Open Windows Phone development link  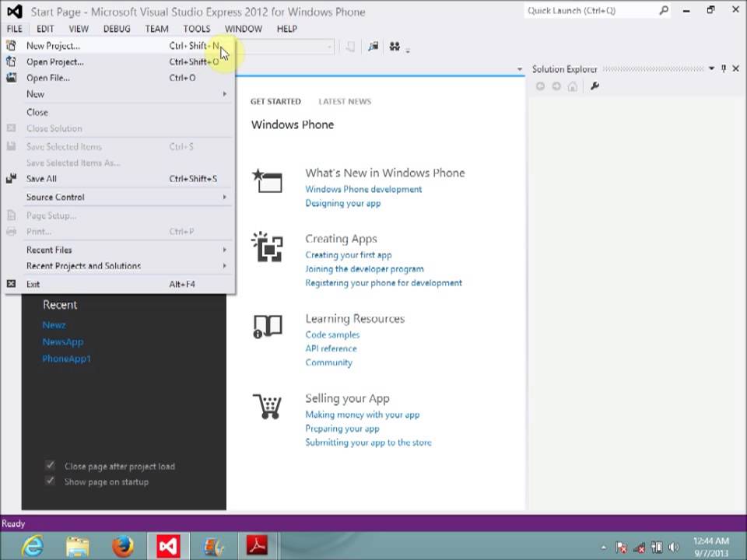(x=363, y=189)
